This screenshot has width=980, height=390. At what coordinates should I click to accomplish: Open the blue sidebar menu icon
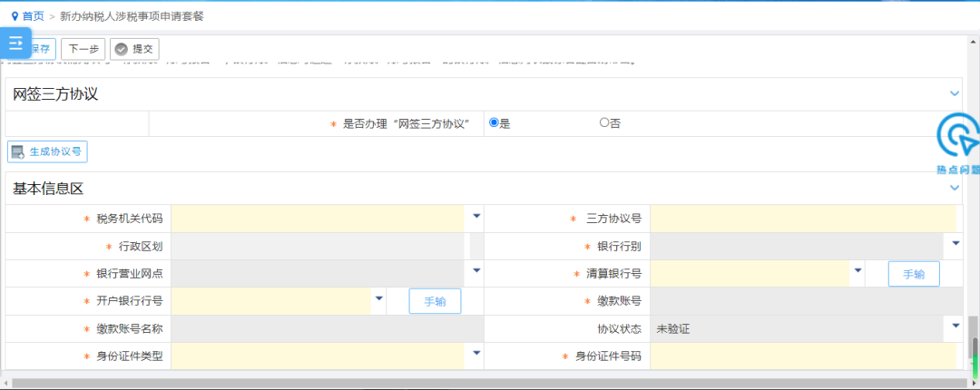point(15,44)
